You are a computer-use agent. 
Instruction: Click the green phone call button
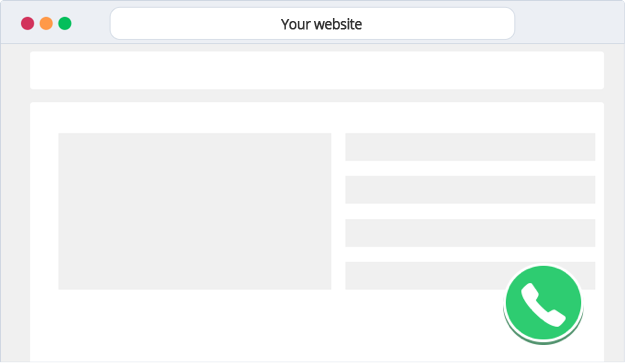coord(543,302)
